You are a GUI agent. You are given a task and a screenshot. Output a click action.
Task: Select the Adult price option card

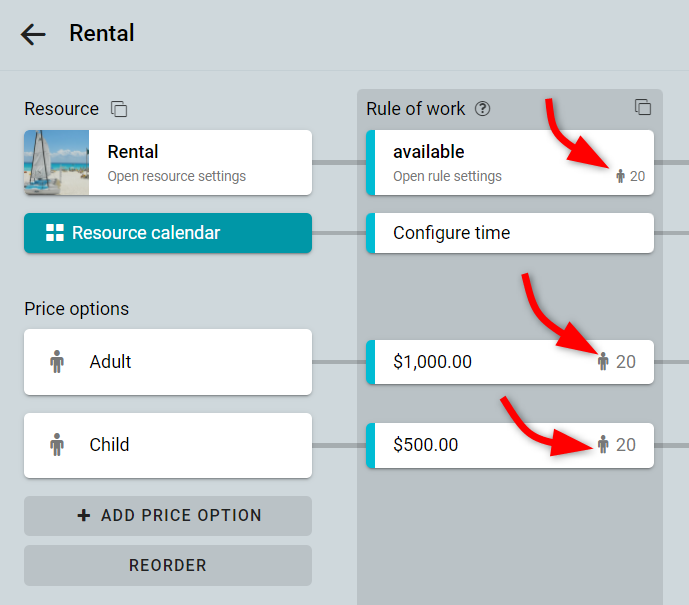(168, 362)
